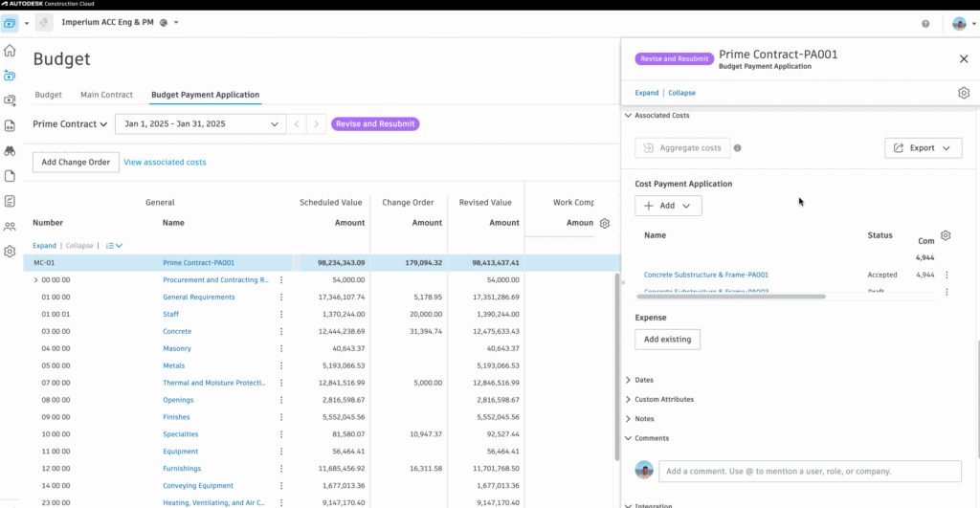
Task: Click three-dot menu for Concrete Substructure PA001
Action: click(947, 275)
